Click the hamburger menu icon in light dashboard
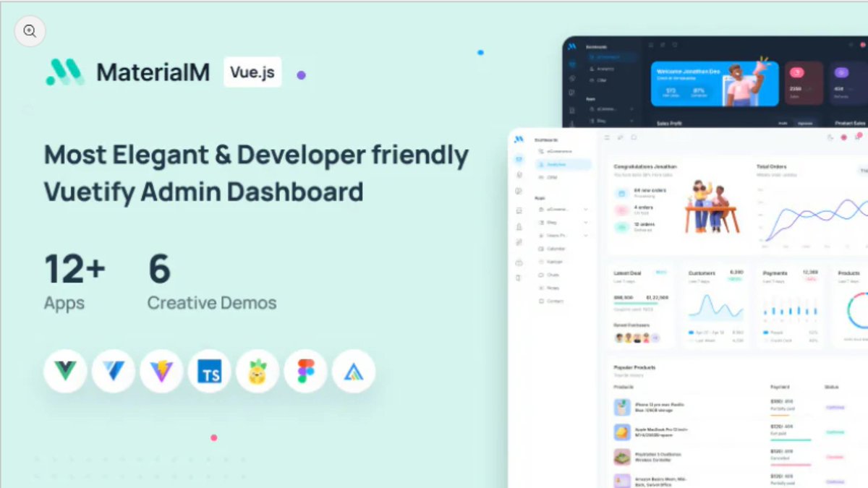Image resolution: width=868 pixels, height=488 pixels. [x=607, y=137]
